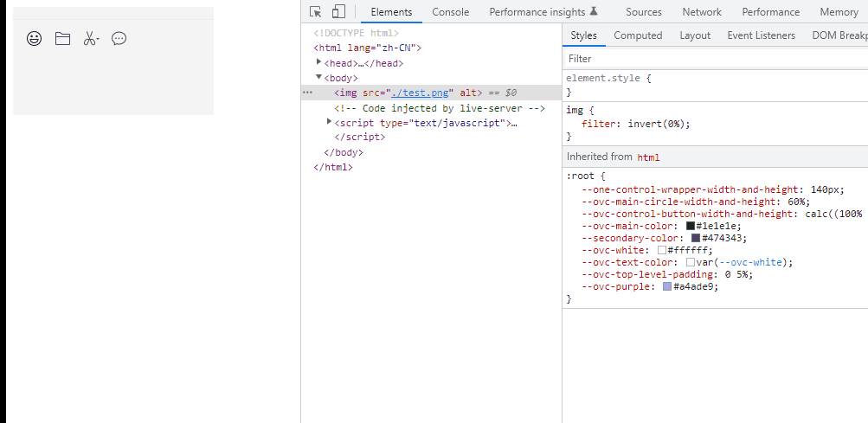Click the img rule selector

click(574, 110)
